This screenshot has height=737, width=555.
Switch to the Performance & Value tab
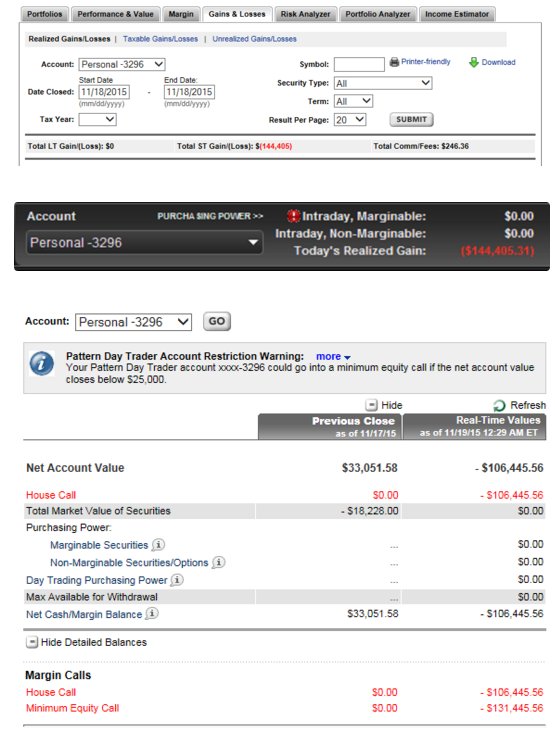(x=116, y=14)
